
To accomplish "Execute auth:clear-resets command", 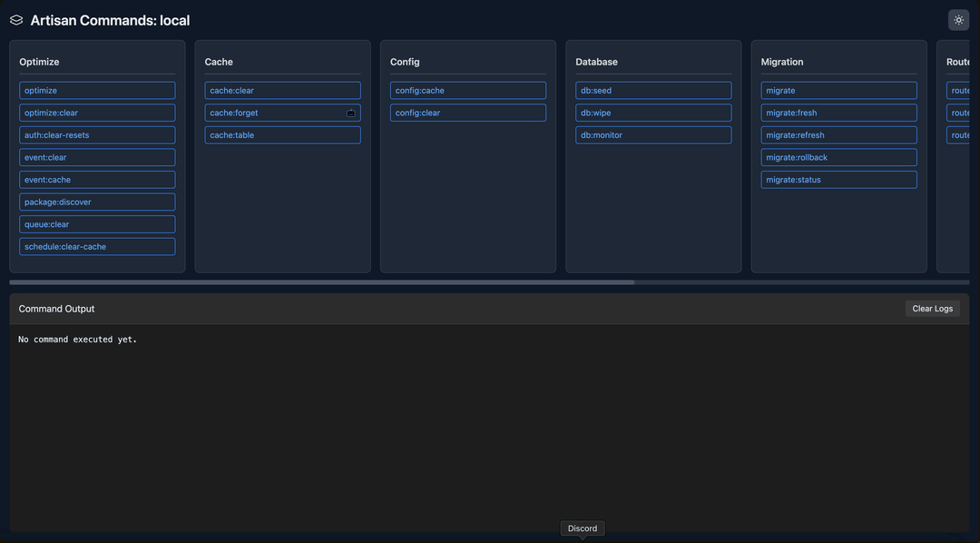I will coord(97,135).
